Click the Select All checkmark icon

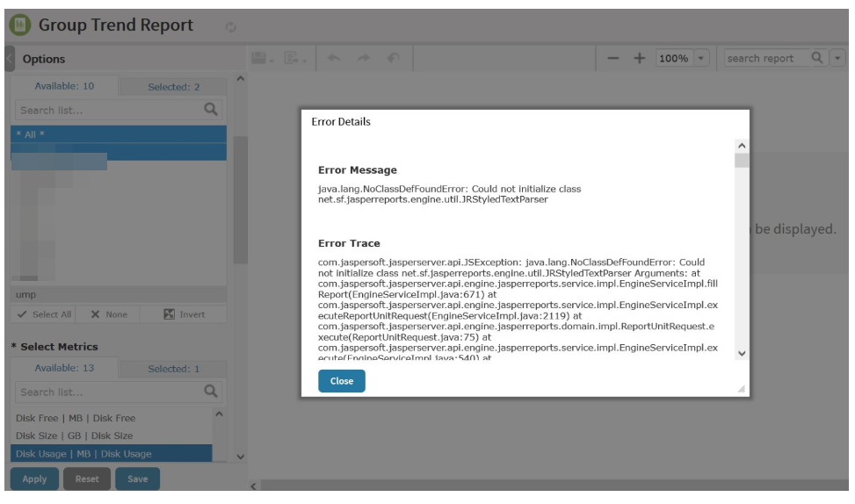(x=22, y=314)
